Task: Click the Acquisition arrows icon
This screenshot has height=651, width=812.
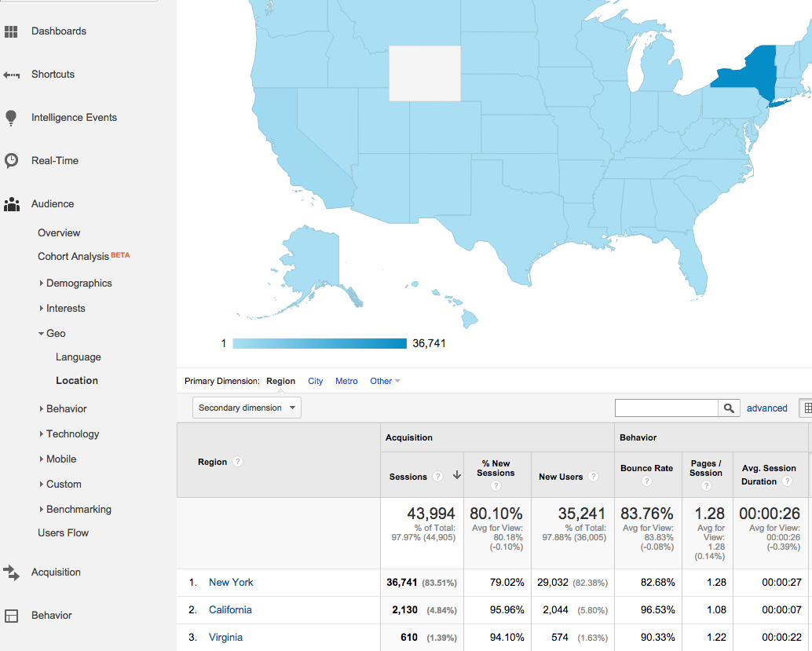Action: pos(11,572)
